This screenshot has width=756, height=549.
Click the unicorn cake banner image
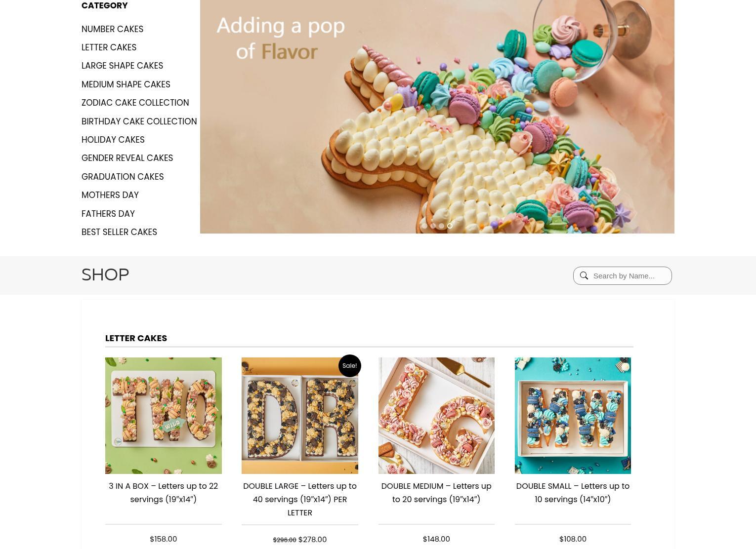point(437,117)
